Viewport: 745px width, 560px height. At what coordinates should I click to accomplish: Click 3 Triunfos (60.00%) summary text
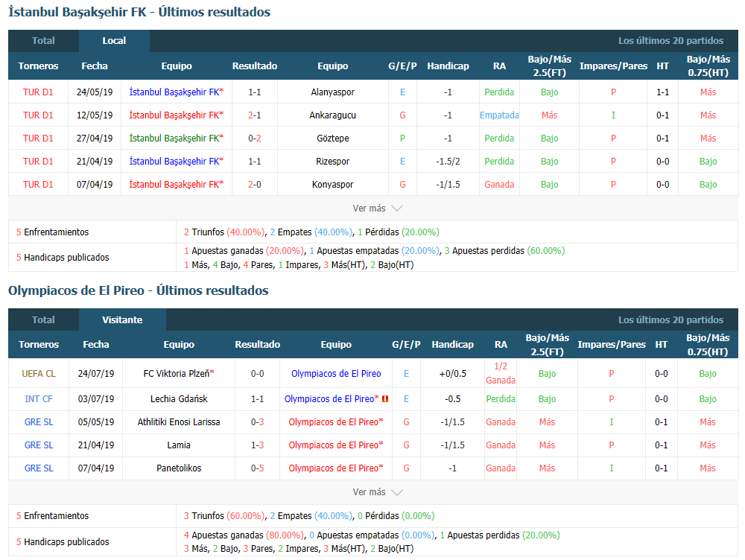[x=224, y=516]
